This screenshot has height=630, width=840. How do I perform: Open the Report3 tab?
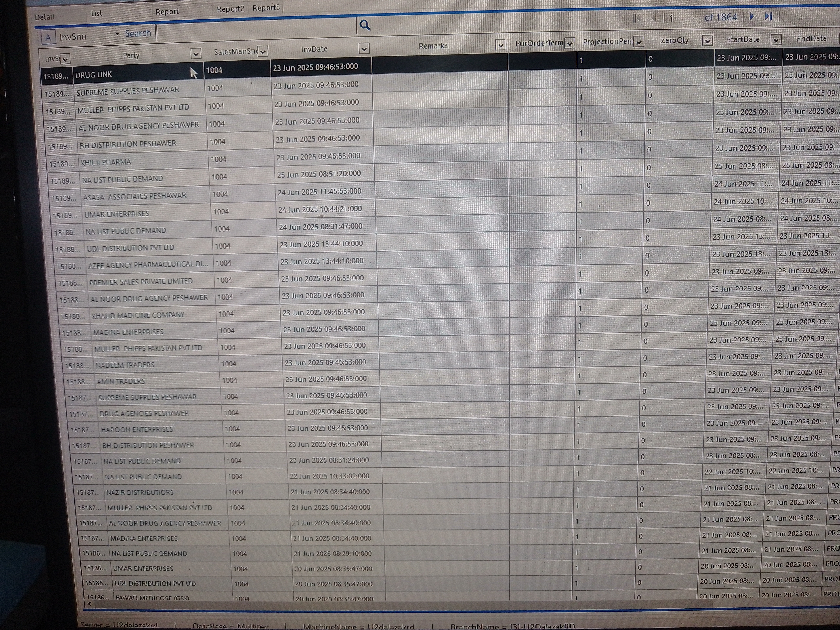[x=266, y=8]
